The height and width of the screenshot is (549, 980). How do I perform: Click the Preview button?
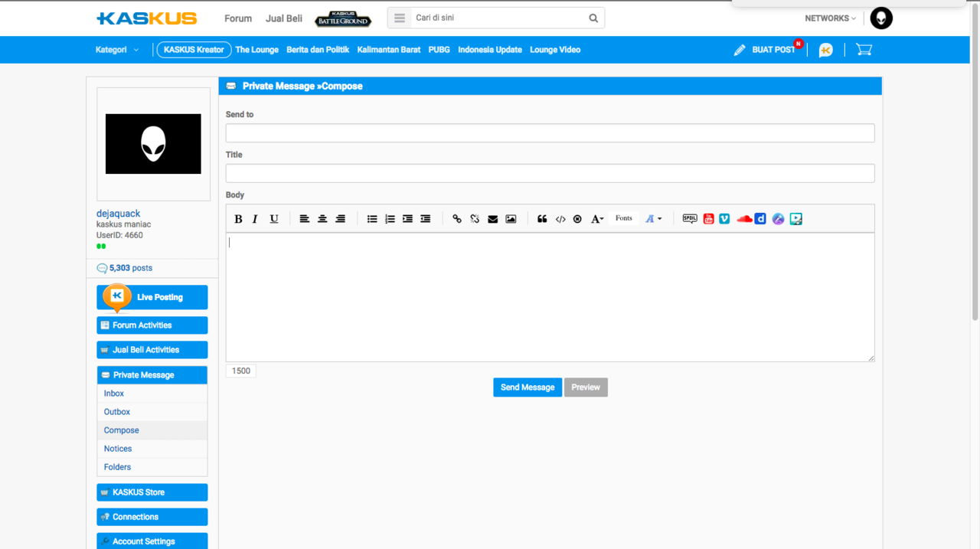click(x=586, y=387)
